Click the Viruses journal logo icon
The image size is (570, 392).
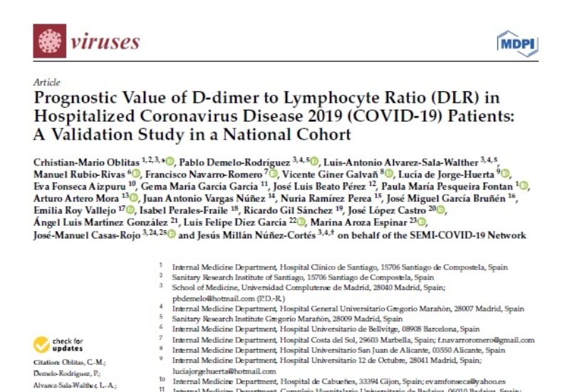pyautogui.click(x=50, y=41)
